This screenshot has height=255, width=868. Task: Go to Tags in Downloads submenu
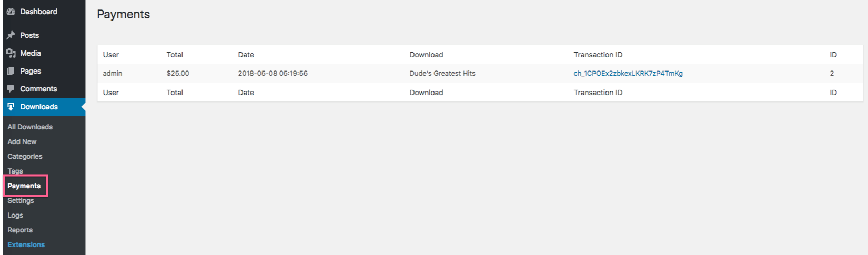15,171
